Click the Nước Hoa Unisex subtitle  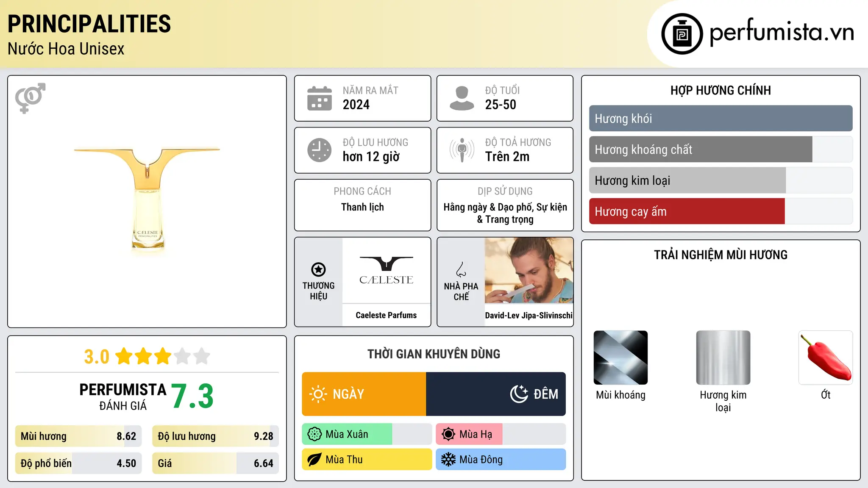66,49
